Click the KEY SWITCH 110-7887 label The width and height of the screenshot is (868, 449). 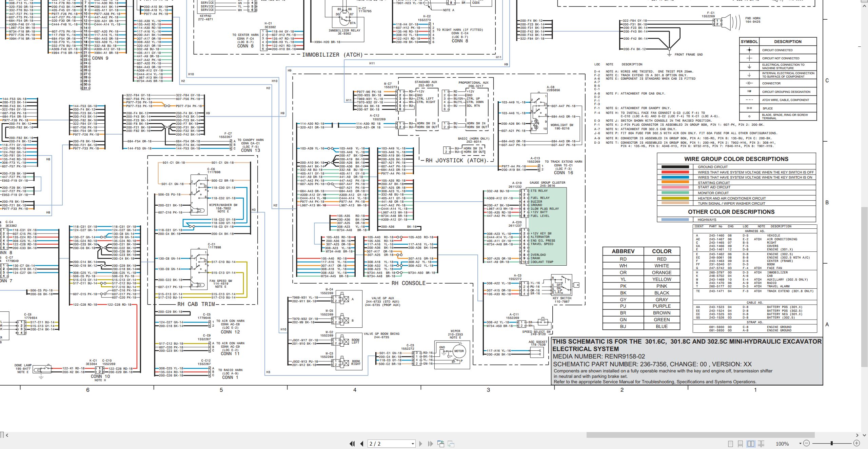coord(562,300)
